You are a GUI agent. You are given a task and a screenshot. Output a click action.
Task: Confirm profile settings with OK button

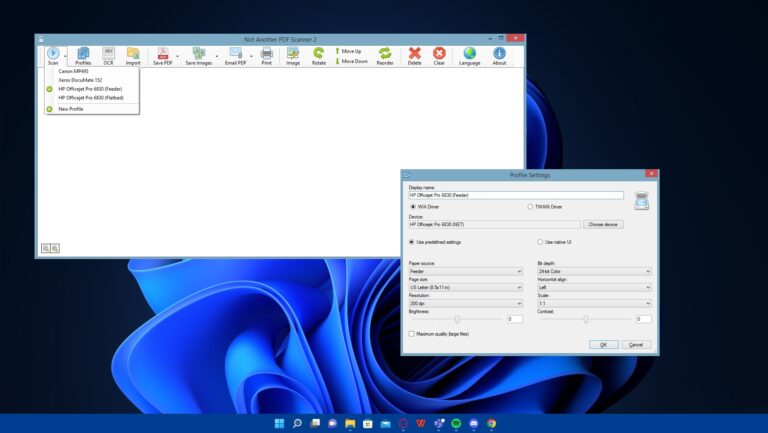[x=603, y=344]
